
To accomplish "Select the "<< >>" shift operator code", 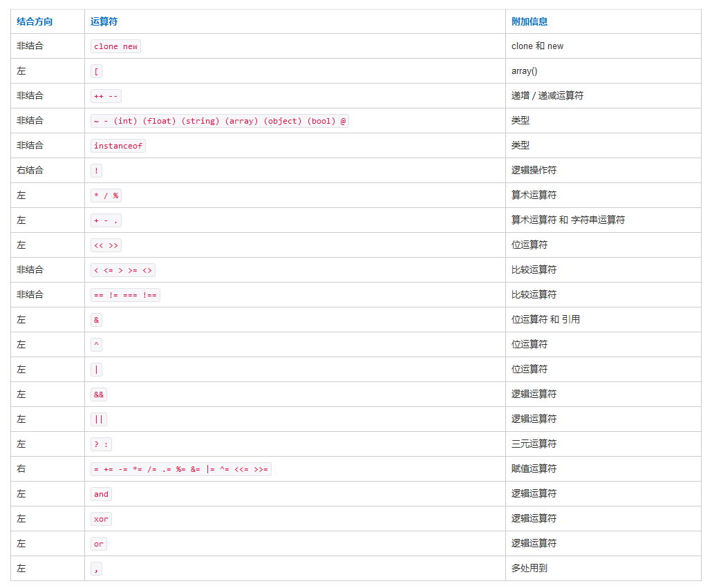I will (106, 245).
